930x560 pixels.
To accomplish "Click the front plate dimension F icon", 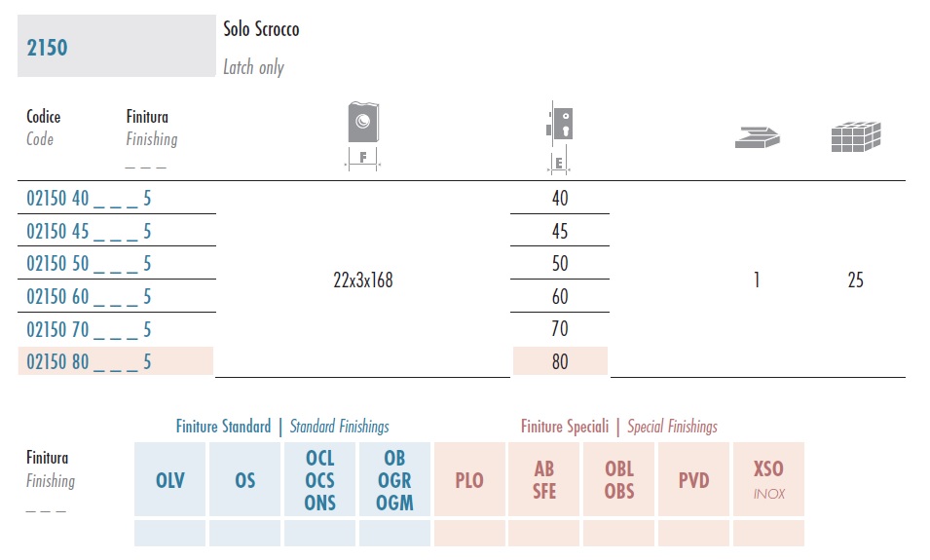I will pyautogui.click(x=363, y=136).
